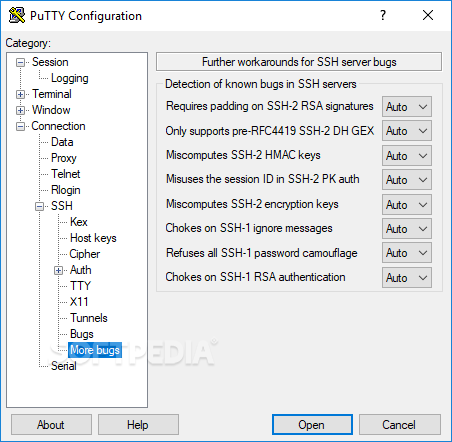This screenshot has height=442, width=452.
Task: Select Session category
Action: coord(50,62)
